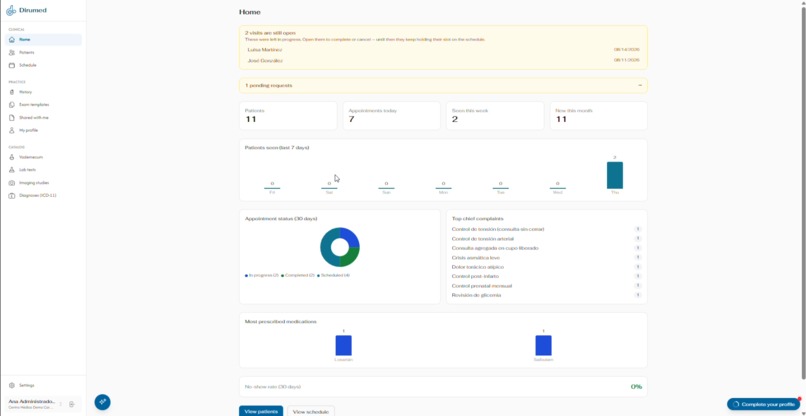Click the View schedule button
The image size is (806, 416).
(x=310, y=412)
